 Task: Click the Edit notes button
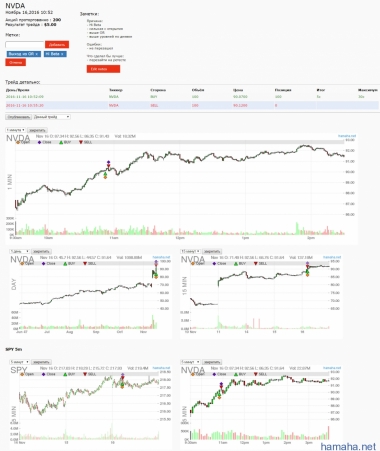click(x=103, y=69)
